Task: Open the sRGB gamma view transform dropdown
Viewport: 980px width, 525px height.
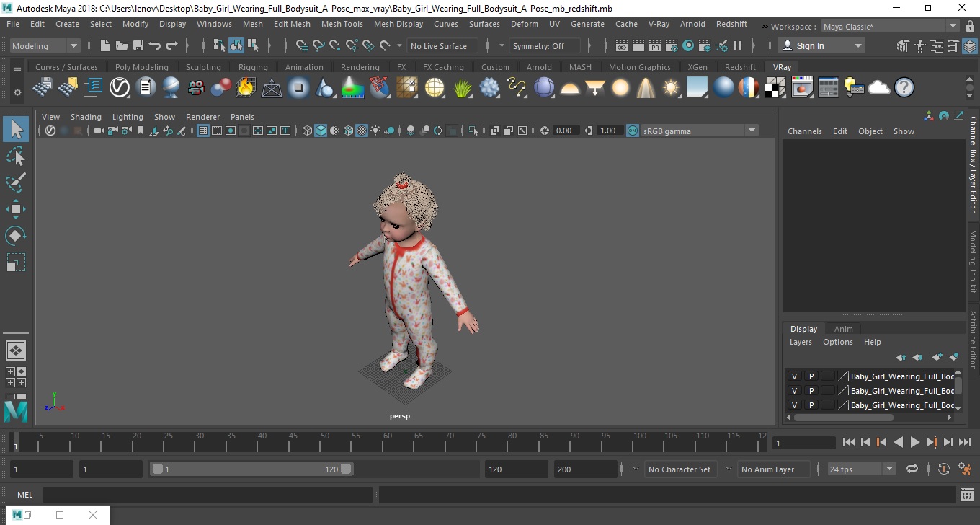Action: (x=699, y=131)
